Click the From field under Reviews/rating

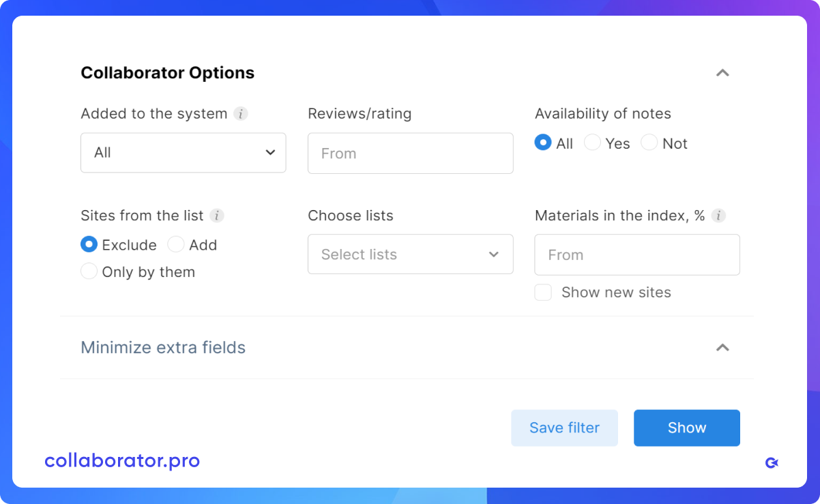point(410,153)
